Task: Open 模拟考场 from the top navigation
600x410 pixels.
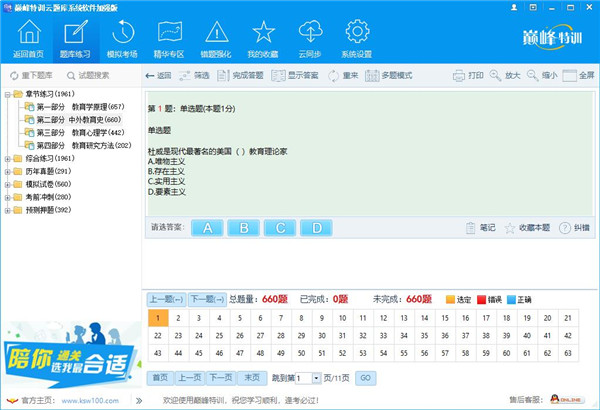Action: [123, 38]
